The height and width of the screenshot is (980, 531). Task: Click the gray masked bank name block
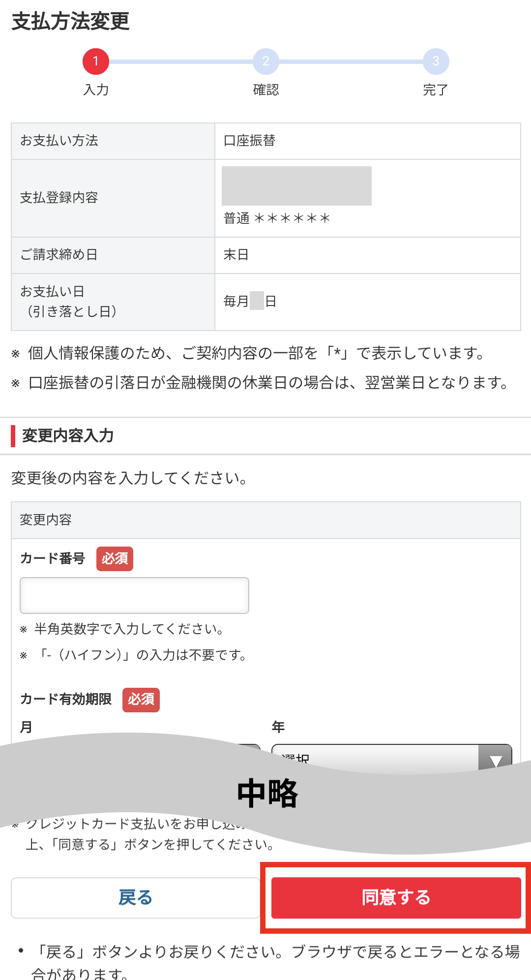point(296,186)
